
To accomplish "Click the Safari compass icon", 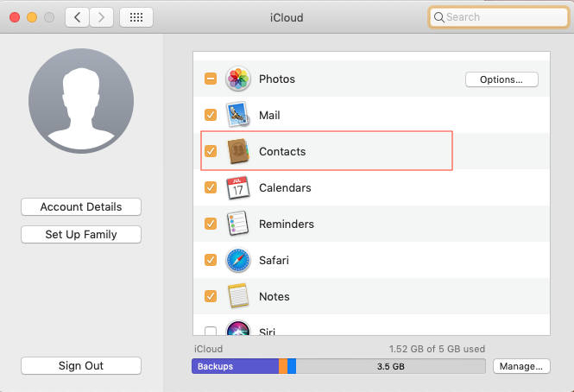I will 238,260.
